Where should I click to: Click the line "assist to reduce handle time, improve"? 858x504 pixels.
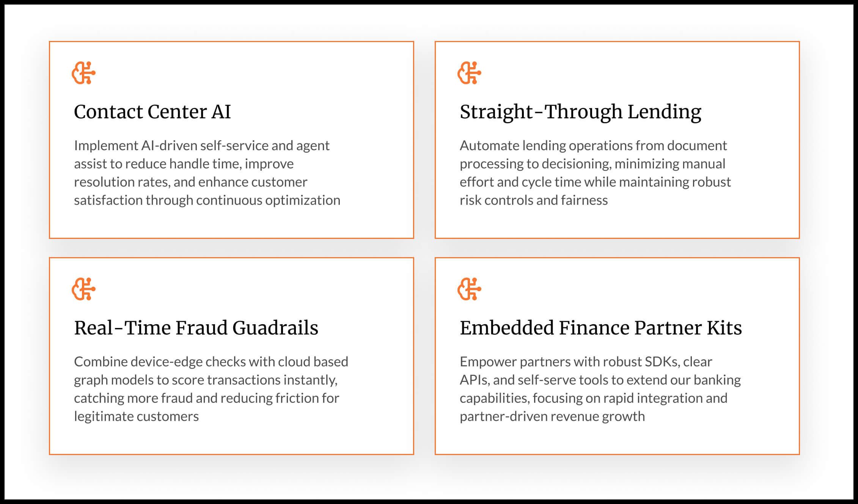[x=184, y=164]
